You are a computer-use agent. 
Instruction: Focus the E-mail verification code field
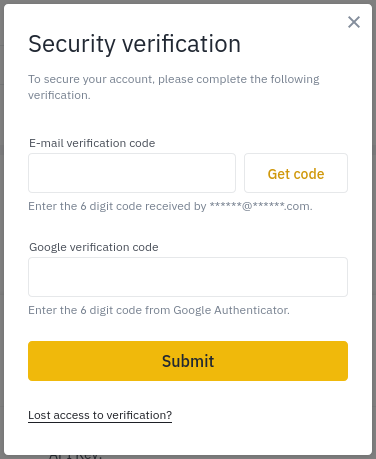click(x=132, y=173)
